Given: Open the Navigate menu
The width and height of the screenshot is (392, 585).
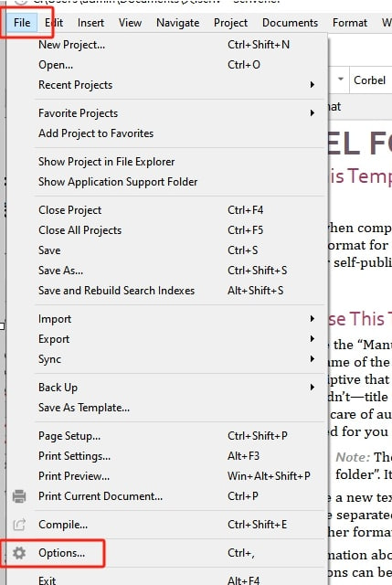Looking at the screenshot, I should (x=178, y=23).
